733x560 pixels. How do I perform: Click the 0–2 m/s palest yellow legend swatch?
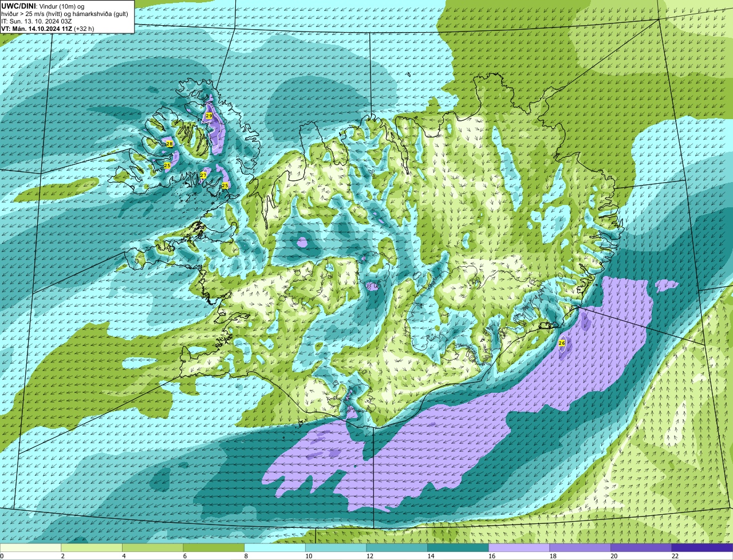click(30, 547)
